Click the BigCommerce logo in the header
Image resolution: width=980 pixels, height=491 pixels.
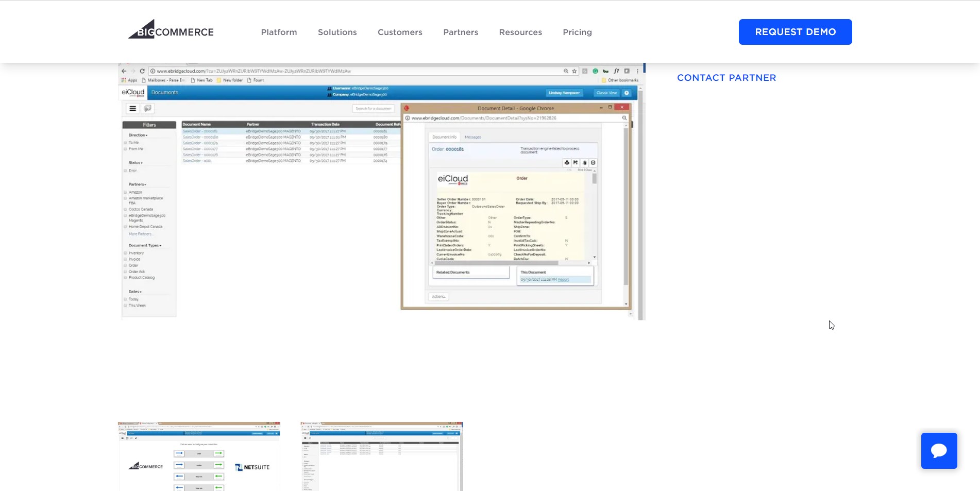pyautogui.click(x=171, y=30)
